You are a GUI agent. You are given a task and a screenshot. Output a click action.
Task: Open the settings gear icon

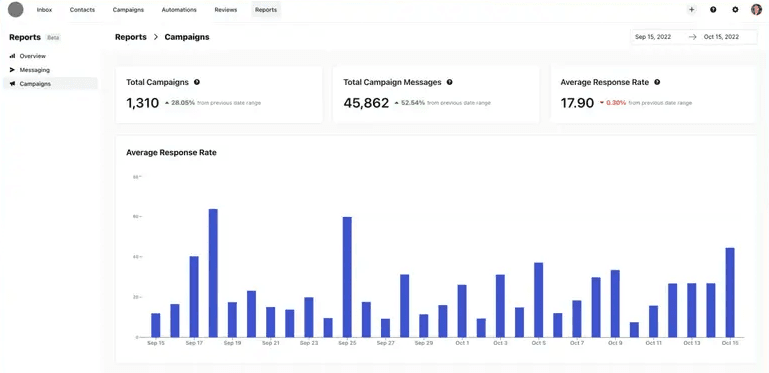pyautogui.click(x=735, y=9)
